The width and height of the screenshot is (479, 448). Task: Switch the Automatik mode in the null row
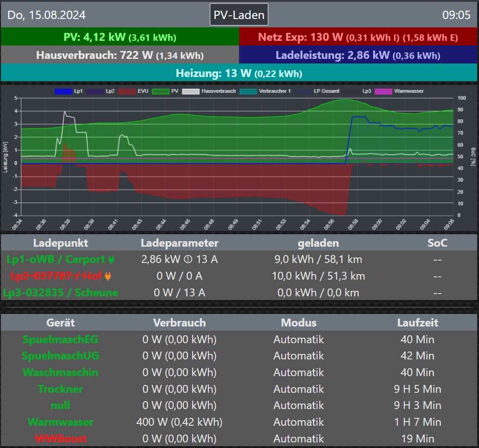(x=298, y=405)
